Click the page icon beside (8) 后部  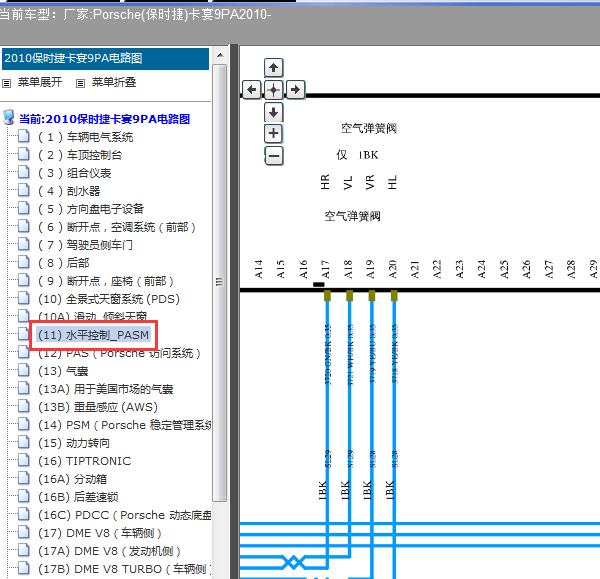[24, 262]
